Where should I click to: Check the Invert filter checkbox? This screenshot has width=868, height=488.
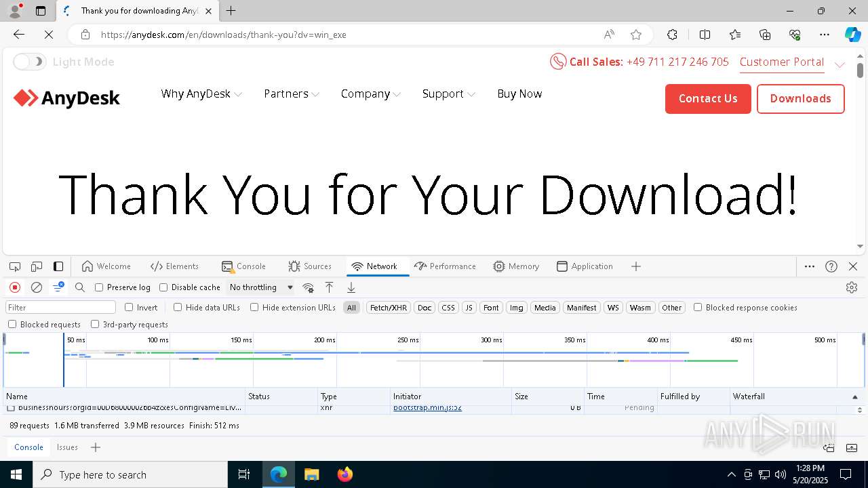(129, 307)
